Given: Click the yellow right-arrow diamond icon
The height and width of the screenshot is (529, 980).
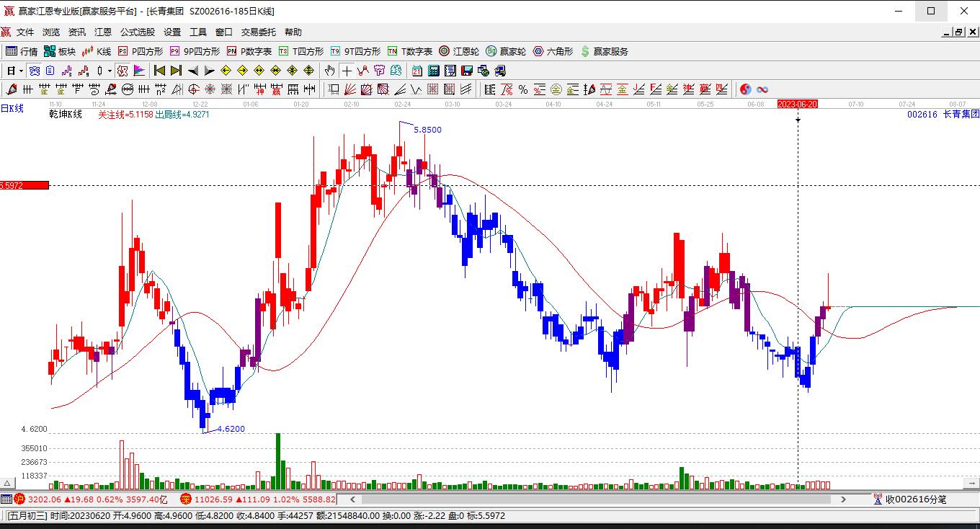Looking at the screenshot, I should coord(242,71).
